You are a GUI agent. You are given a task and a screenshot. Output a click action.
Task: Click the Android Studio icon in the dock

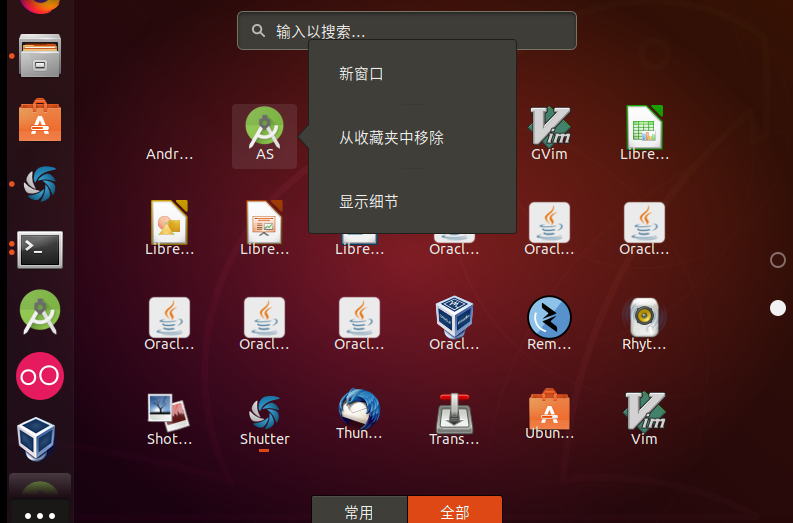[40, 312]
